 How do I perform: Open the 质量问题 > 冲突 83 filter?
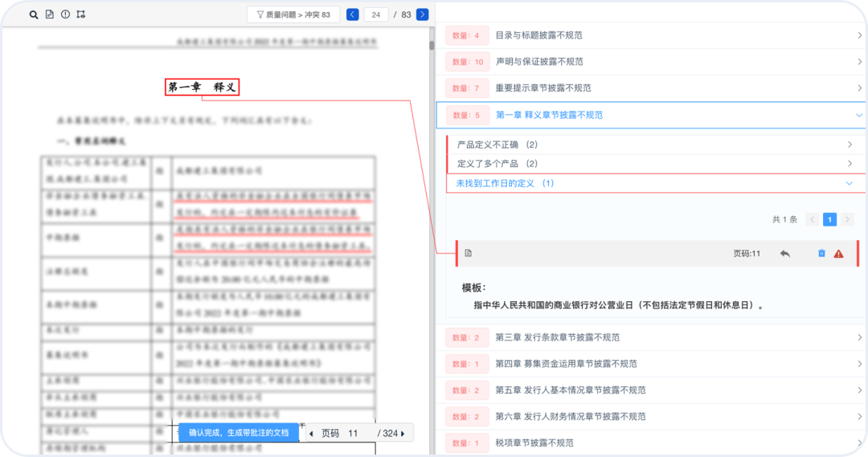tap(293, 14)
